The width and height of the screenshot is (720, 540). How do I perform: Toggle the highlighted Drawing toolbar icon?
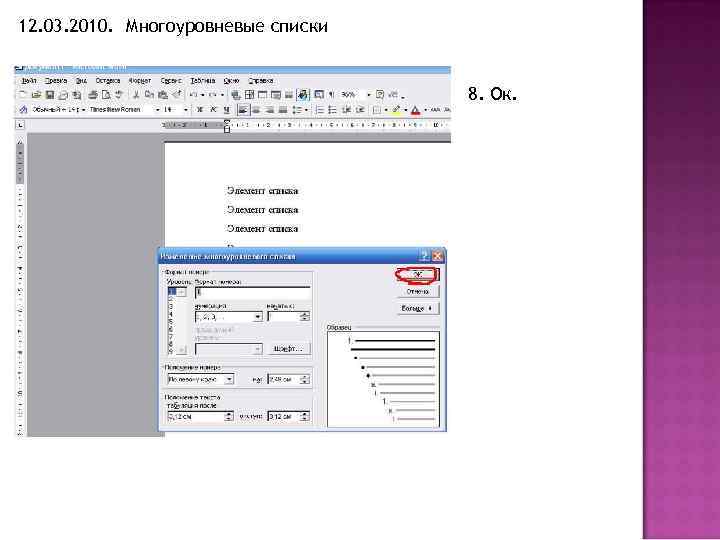[x=303, y=95]
